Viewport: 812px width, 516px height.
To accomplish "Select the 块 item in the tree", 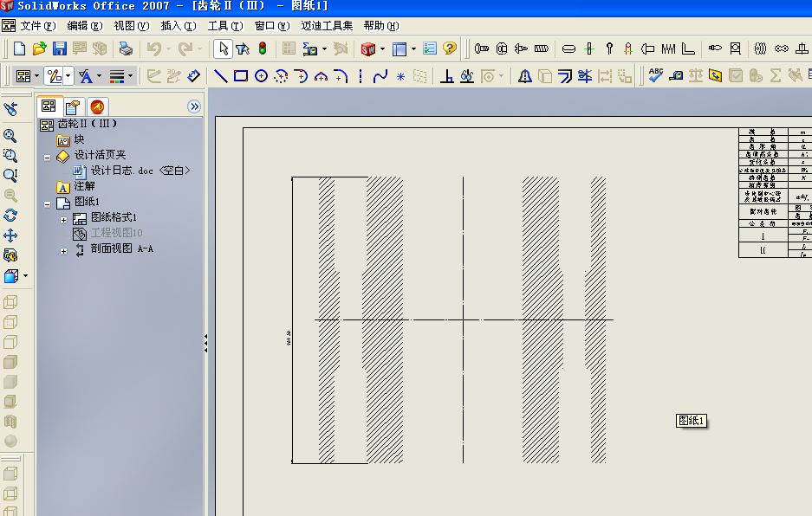I will click(79, 139).
